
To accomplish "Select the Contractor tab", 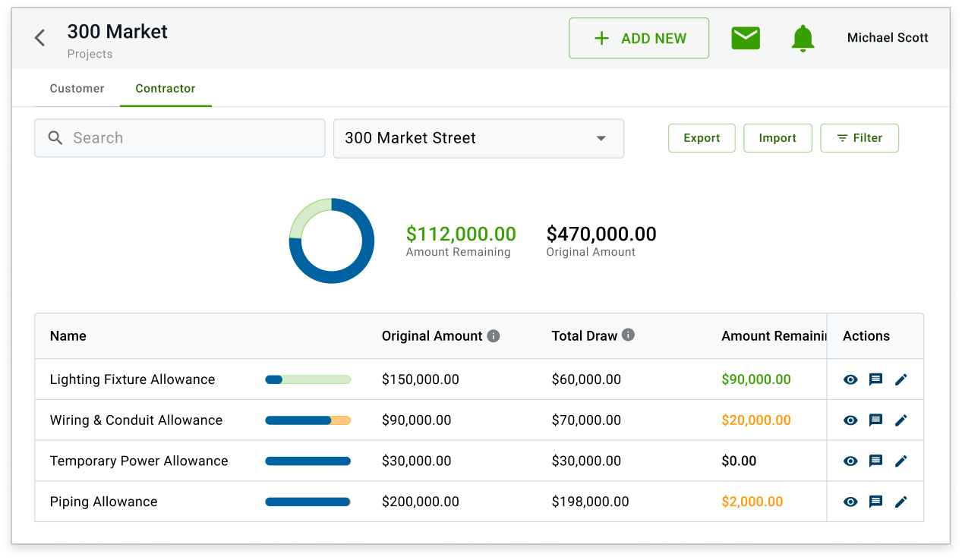I will (x=166, y=89).
